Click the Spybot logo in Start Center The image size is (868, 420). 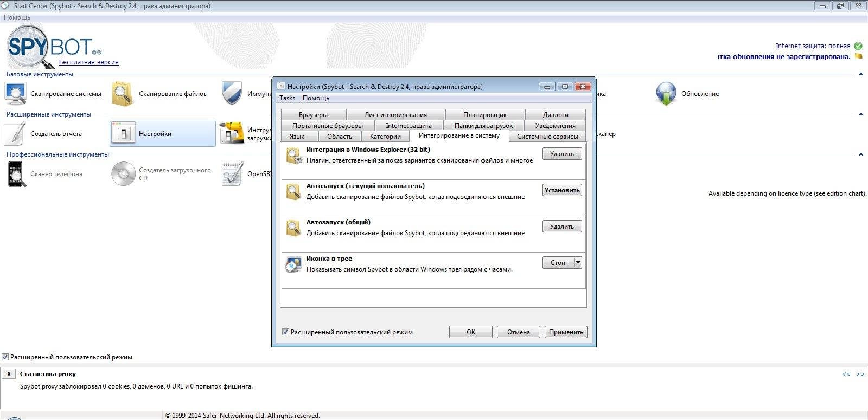coord(53,46)
